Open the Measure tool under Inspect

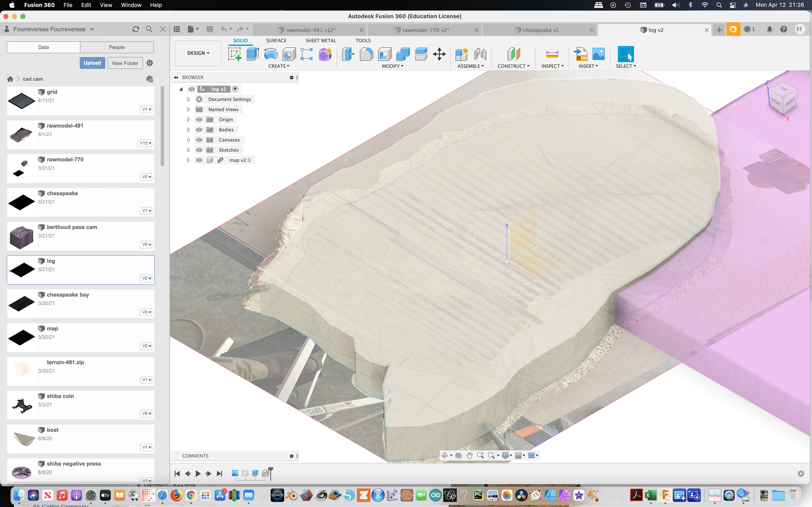[552, 54]
